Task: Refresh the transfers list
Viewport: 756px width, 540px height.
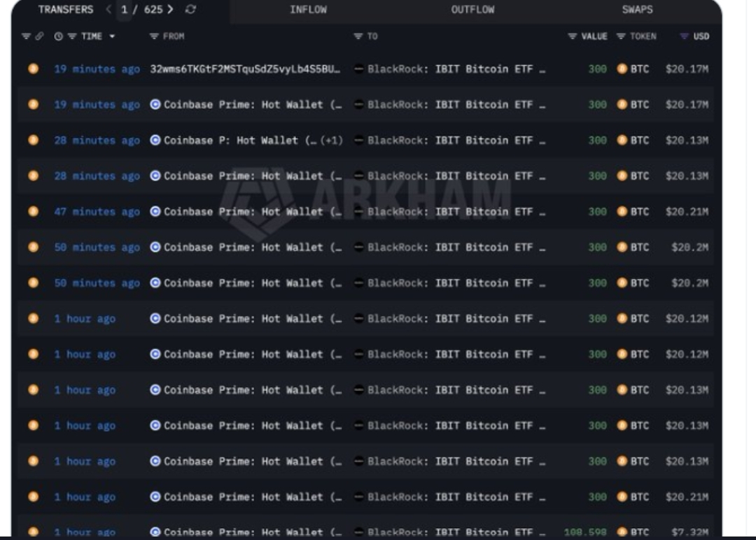Action: (190, 9)
